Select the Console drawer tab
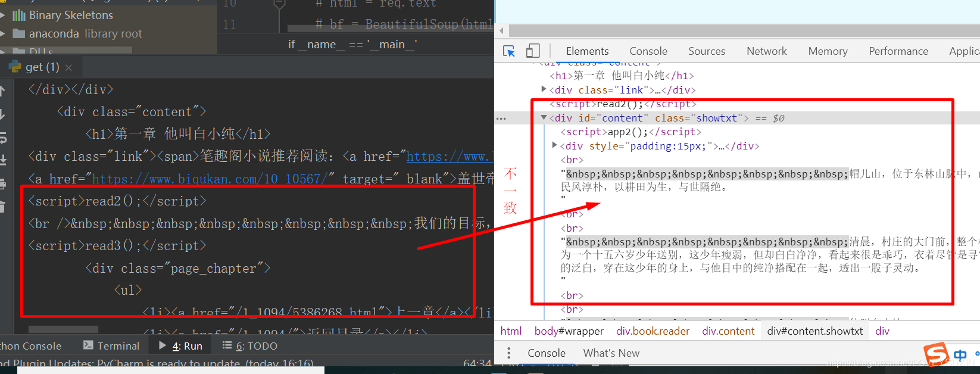Image resolution: width=980 pixels, height=374 pixels. click(x=547, y=353)
